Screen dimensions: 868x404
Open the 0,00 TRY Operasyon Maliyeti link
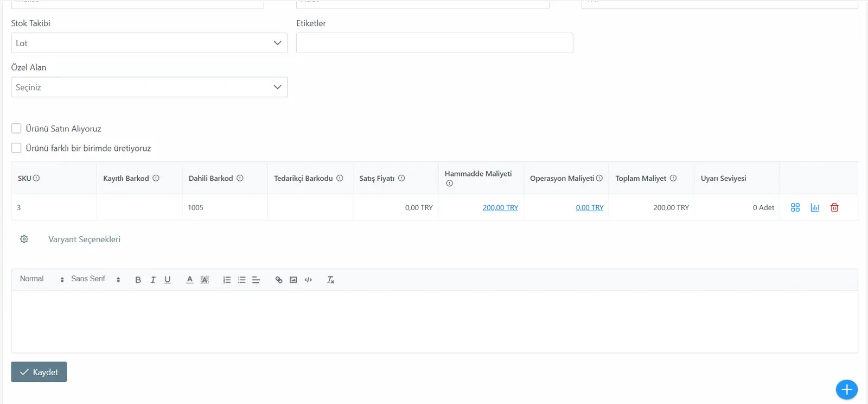click(590, 207)
